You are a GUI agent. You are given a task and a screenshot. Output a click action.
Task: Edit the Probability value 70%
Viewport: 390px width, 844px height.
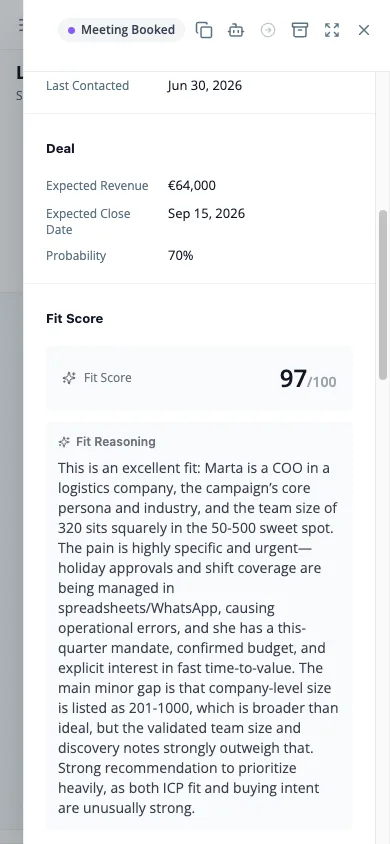(x=181, y=256)
